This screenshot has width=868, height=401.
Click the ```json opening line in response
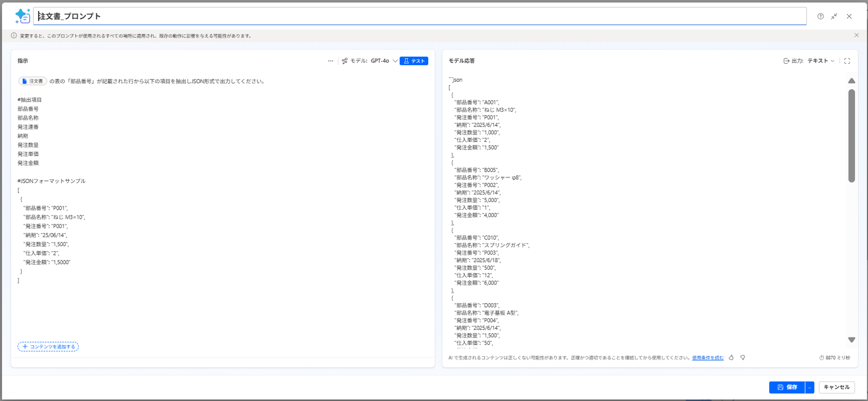coord(456,80)
